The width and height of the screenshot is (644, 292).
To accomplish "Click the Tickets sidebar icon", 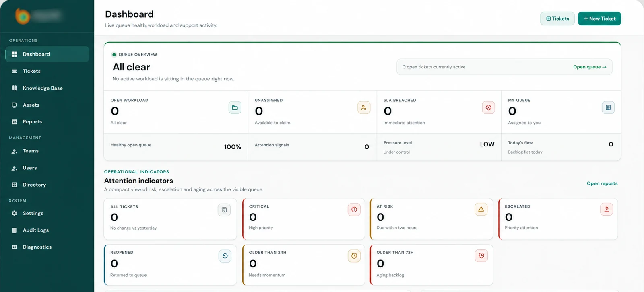I will point(14,71).
